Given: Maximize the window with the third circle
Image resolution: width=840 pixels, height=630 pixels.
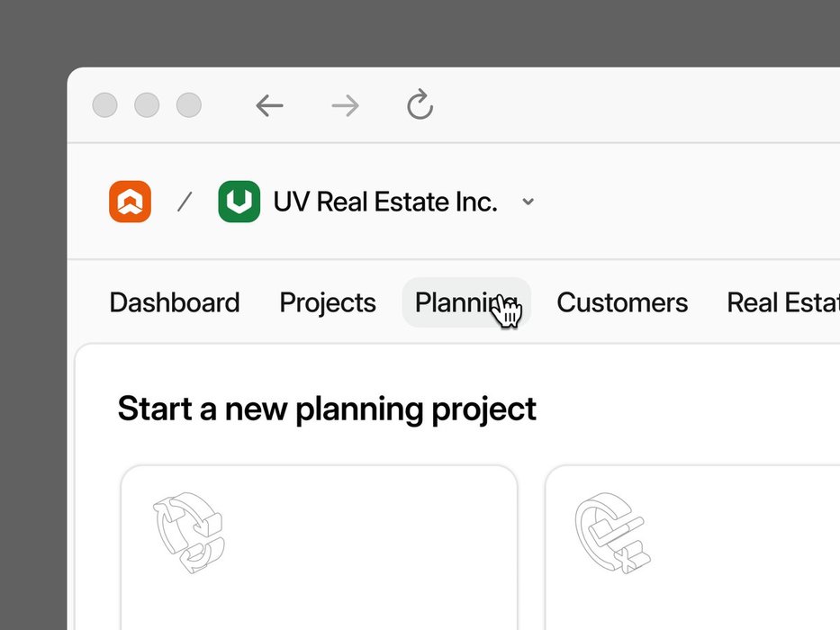Looking at the screenshot, I should coord(189,105).
